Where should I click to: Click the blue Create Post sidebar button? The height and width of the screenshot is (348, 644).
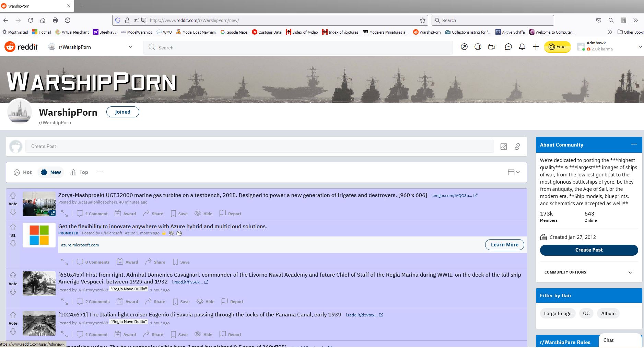tap(589, 250)
